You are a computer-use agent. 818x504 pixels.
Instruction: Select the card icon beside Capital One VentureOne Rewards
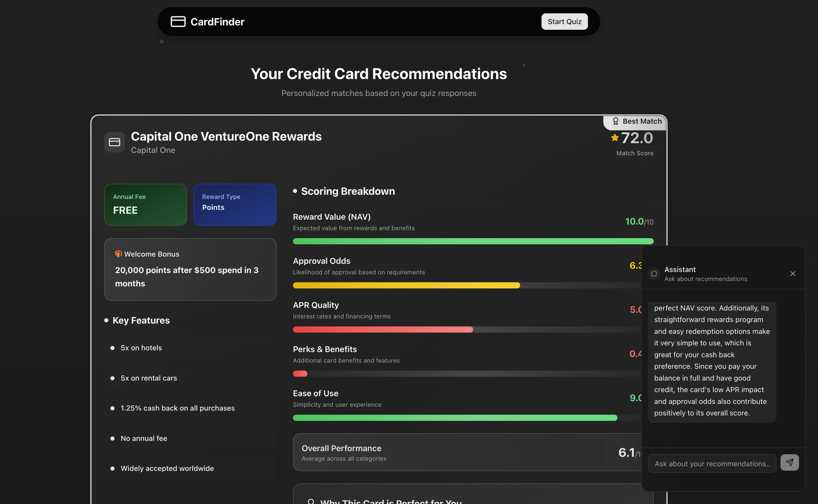[114, 142]
